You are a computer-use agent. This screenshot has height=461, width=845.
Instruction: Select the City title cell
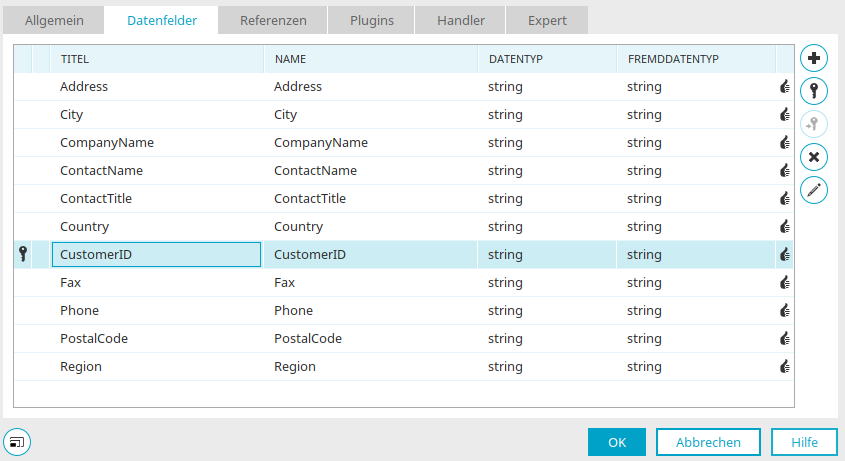(x=156, y=114)
